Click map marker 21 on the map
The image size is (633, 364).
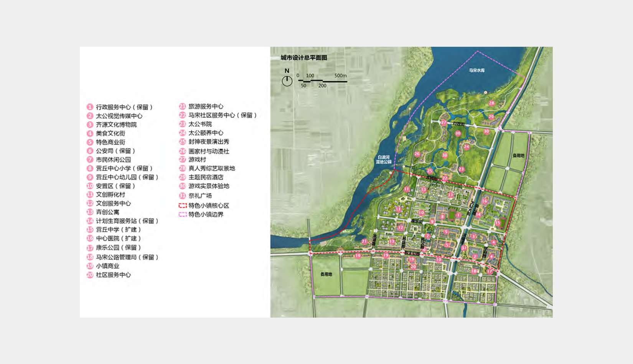[x=364, y=241]
